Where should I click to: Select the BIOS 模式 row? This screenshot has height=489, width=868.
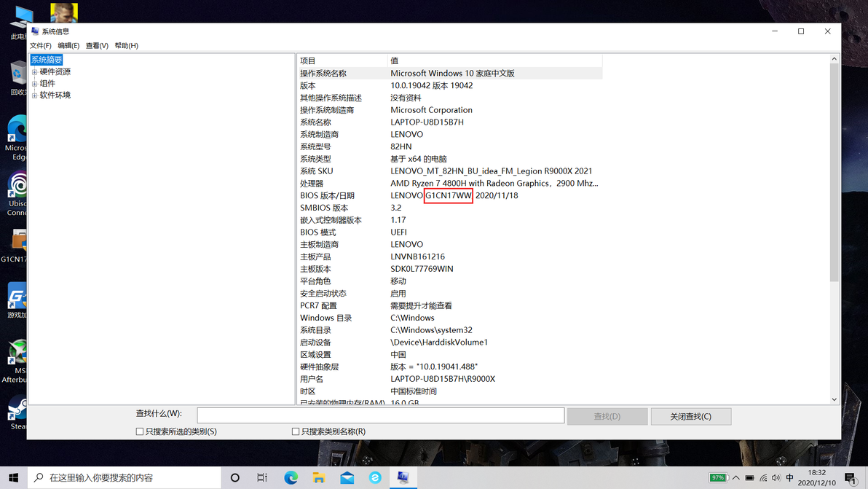pos(449,232)
